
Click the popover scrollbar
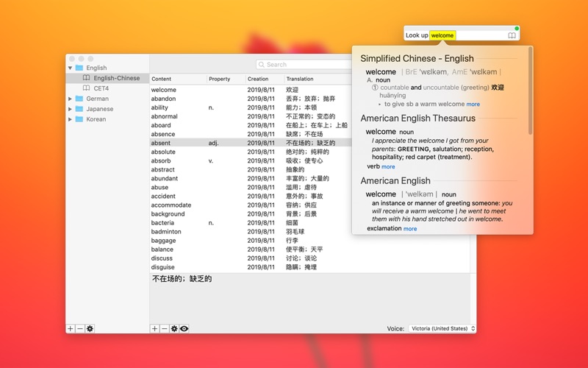pos(530,90)
